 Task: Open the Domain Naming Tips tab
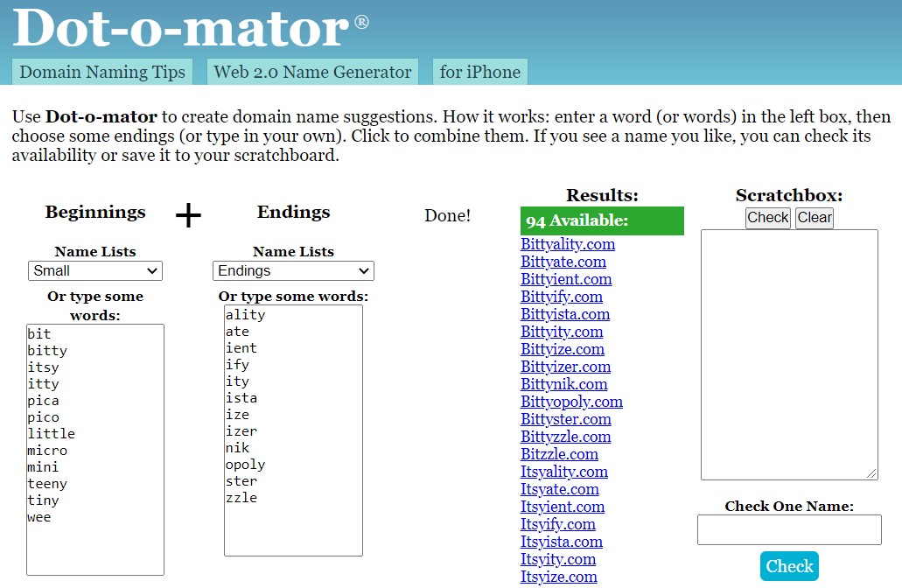point(102,72)
